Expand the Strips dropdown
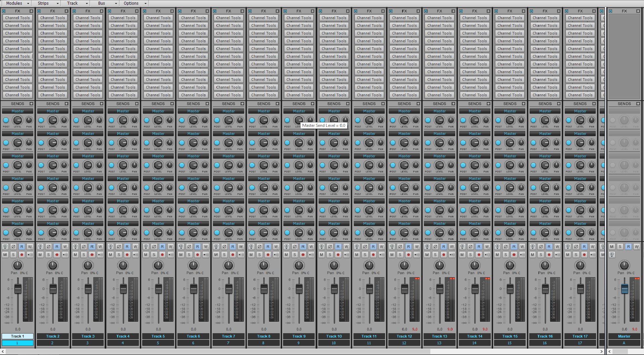The image size is (644, 355). coord(48,3)
